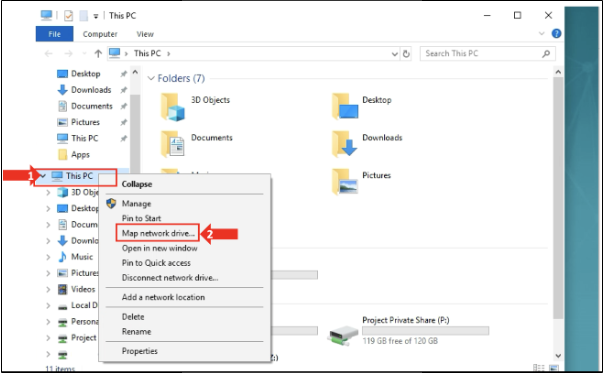This screenshot has width=604, height=373.
Task: Expand the 3D Objects tree node
Action: tap(48, 192)
